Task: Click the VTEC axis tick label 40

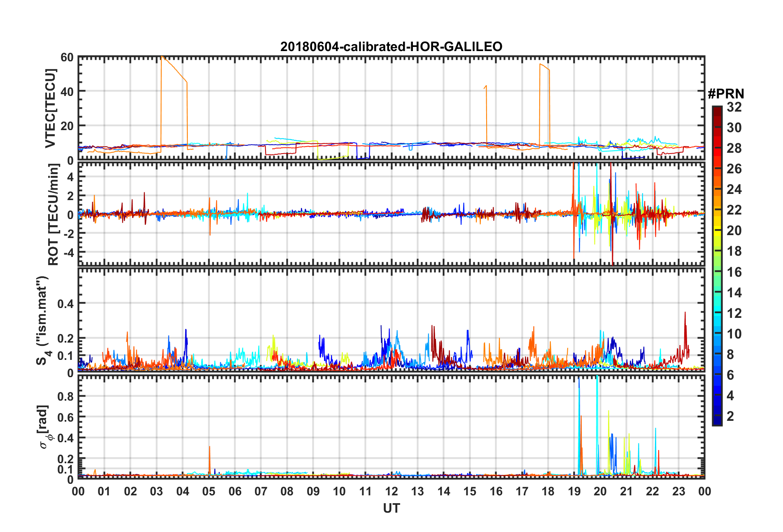Action: [67, 92]
